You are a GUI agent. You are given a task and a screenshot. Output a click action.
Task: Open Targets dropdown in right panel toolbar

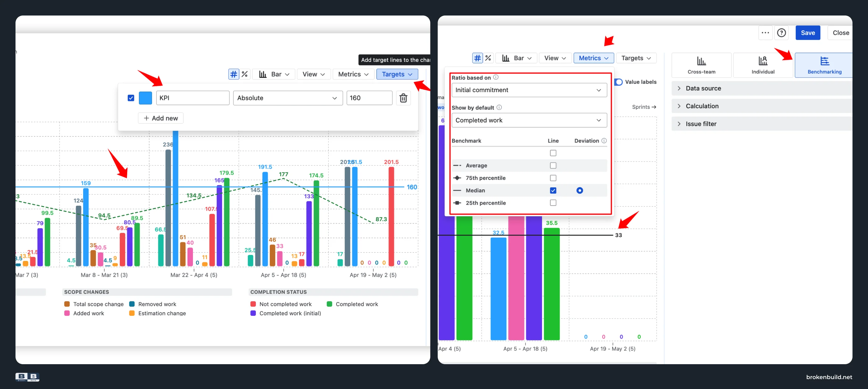[x=636, y=58]
